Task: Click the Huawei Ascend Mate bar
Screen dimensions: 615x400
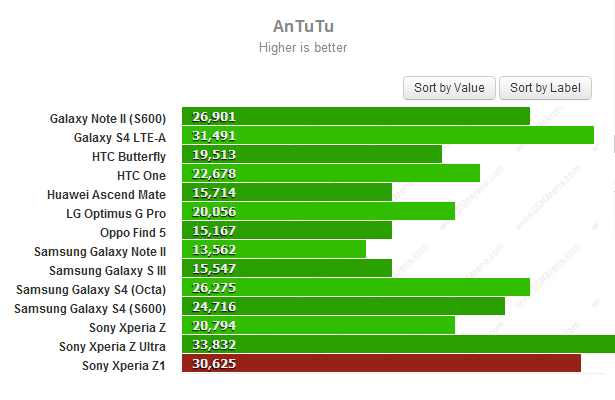Action: pyautogui.click(x=286, y=193)
